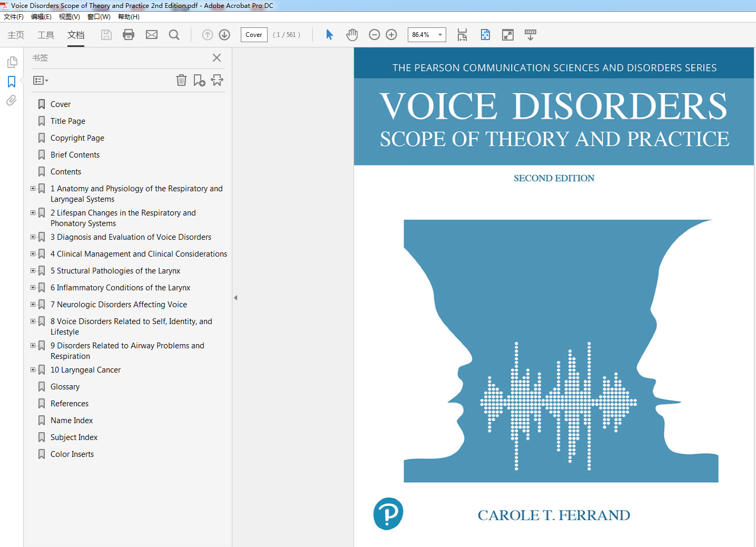Jump to Cover bookmark
Viewport: 756px width, 547px height.
[61, 104]
